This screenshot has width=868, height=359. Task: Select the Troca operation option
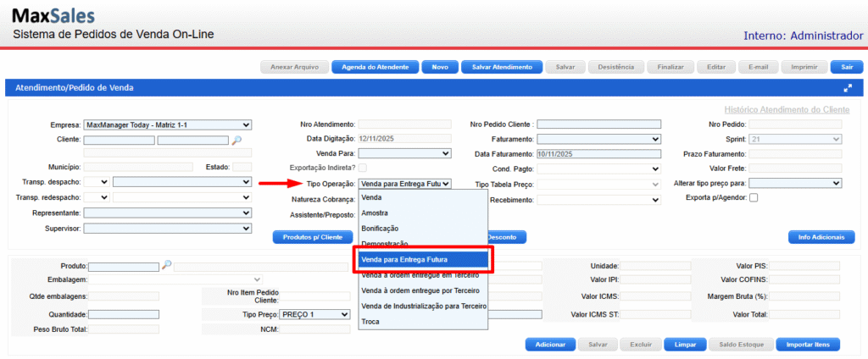click(371, 322)
